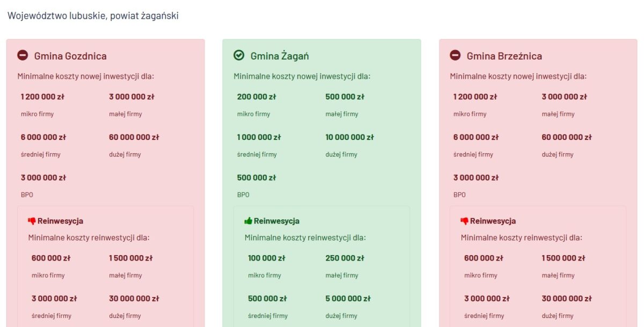The height and width of the screenshot is (327, 644).
Task: Click thumbs-down icon in Gozdnica Reinwesycja section
Action: (32, 221)
